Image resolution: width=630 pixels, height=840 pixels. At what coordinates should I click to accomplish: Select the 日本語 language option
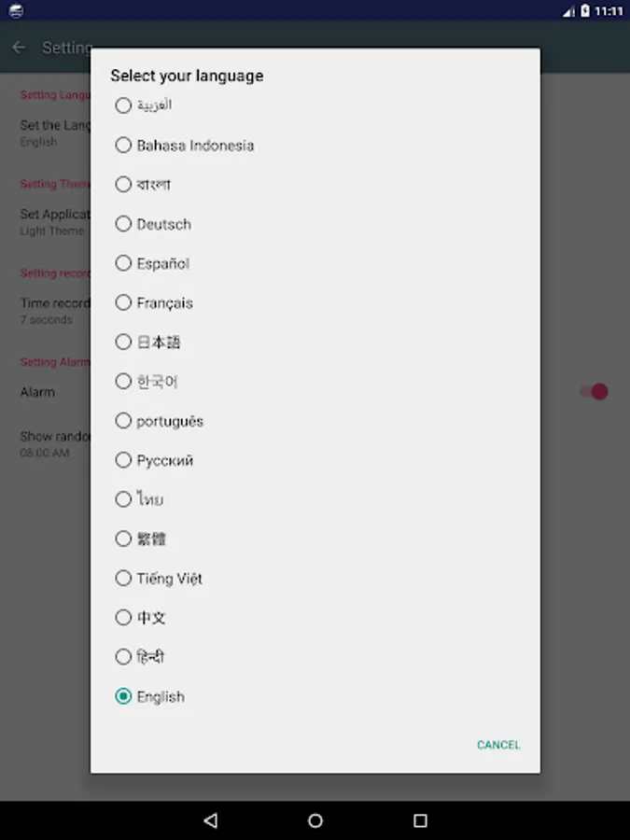point(123,343)
